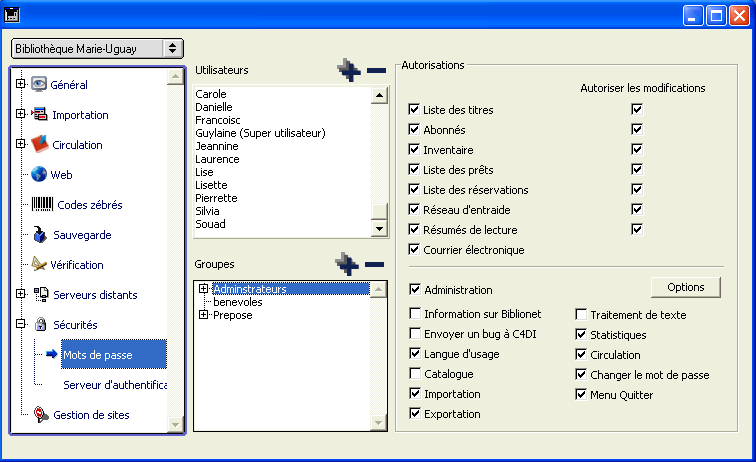Open Gestion de sites in the sidebar
The width and height of the screenshot is (756, 462).
click(x=90, y=415)
